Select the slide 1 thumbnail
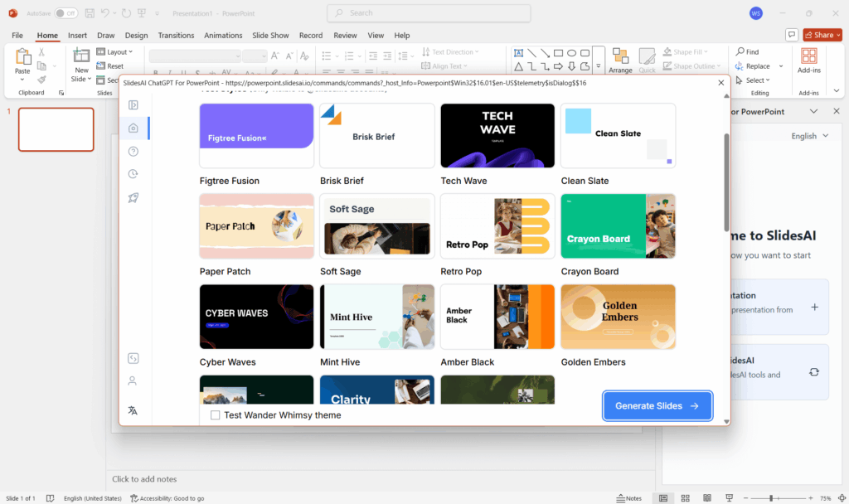 (56, 129)
